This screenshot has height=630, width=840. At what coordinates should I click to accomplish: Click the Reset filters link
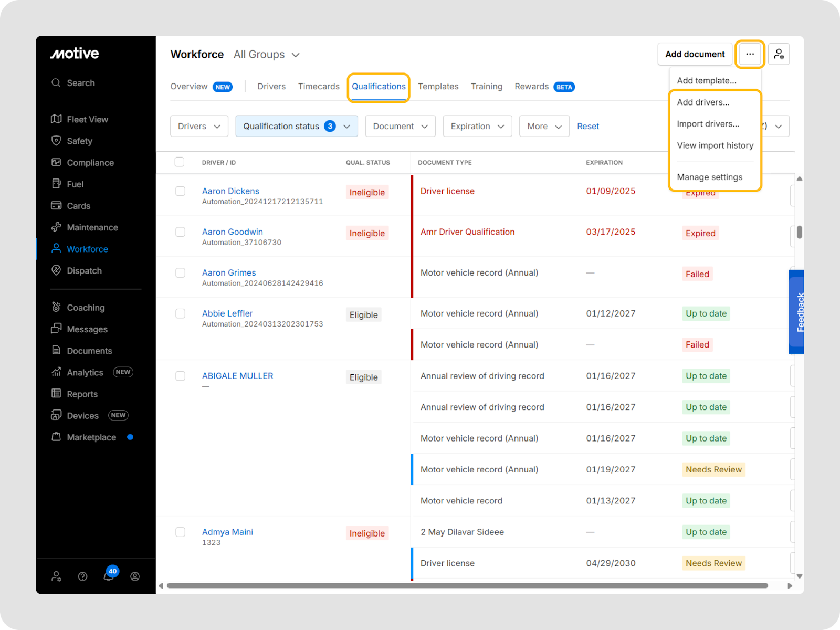tap(587, 127)
